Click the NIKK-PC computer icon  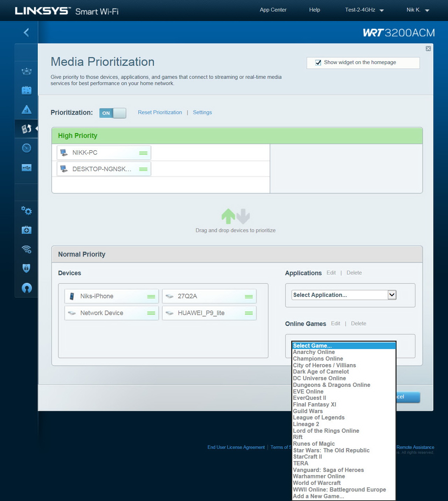[64, 153]
